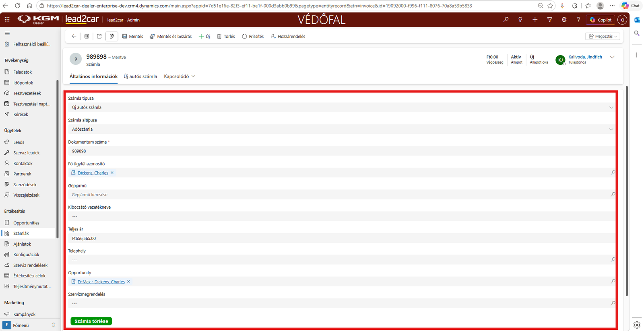Click the search magnifier in header
This screenshot has width=644, height=331.
(506, 20)
